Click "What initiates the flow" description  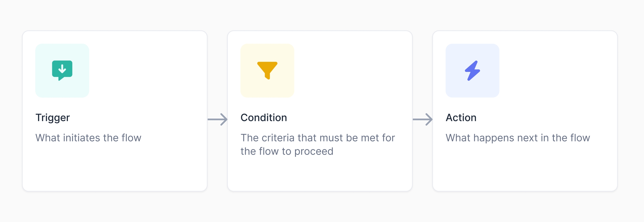click(88, 138)
